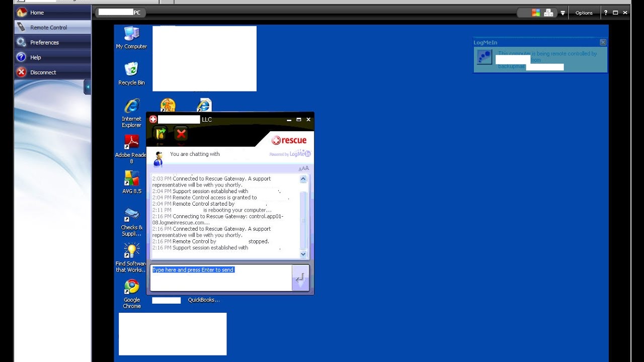Close the LogMeIn notification popup
This screenshot has height=362, width=644.
603,42
